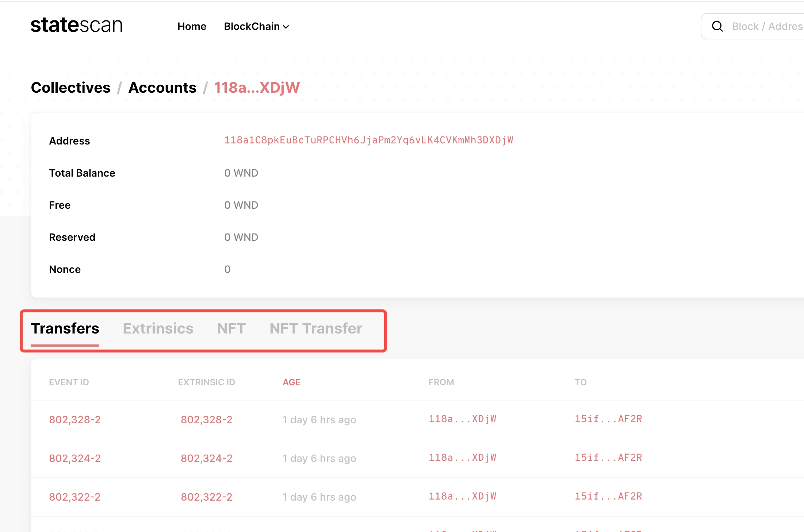Click the FROM column header
804x532 pixels.
click(x=441, y=382)
